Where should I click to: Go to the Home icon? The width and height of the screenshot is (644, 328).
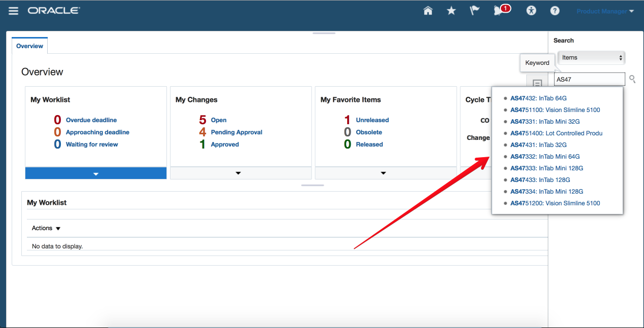tap(428, 11)
